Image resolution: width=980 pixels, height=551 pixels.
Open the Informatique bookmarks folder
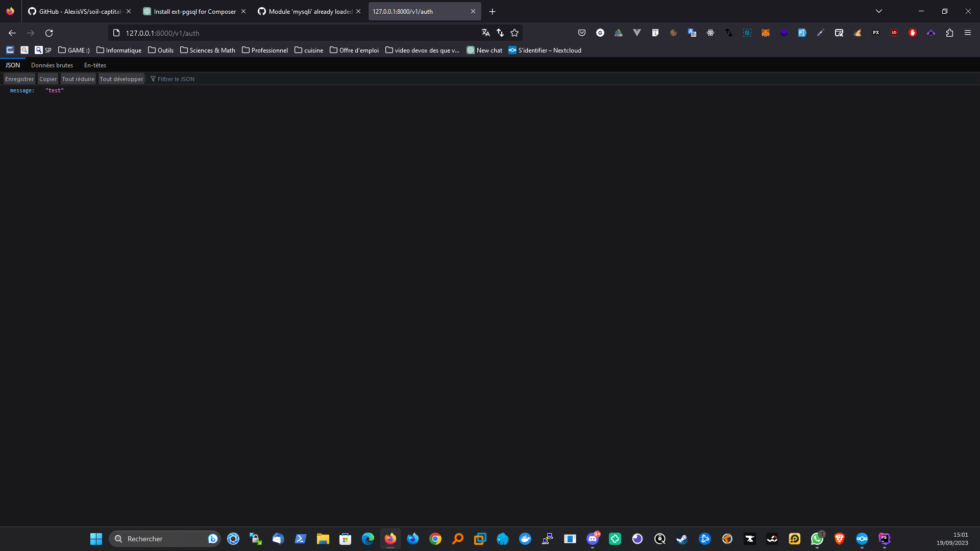coord(119,50)
